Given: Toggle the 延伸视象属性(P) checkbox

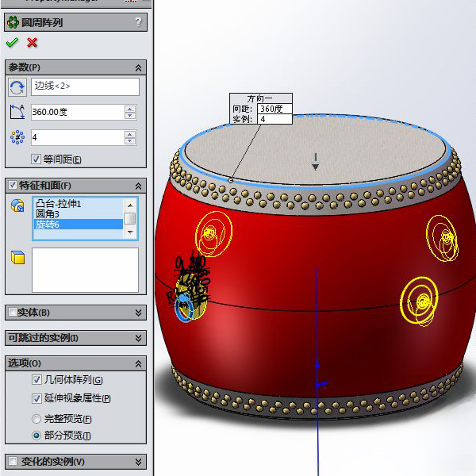Looking at the screenshot, I should pyautogui.click(x=36, y=398).
